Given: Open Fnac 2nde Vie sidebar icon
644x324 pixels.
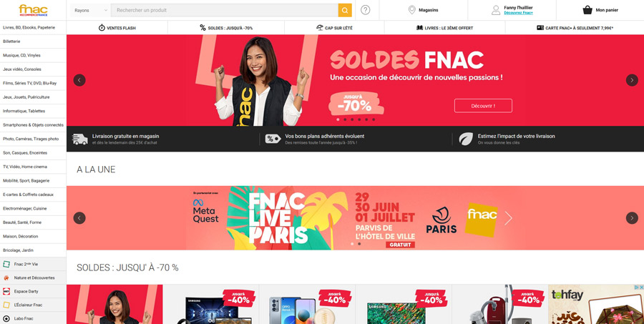Looking at the screenshot, I should click(x=6, y=264).
